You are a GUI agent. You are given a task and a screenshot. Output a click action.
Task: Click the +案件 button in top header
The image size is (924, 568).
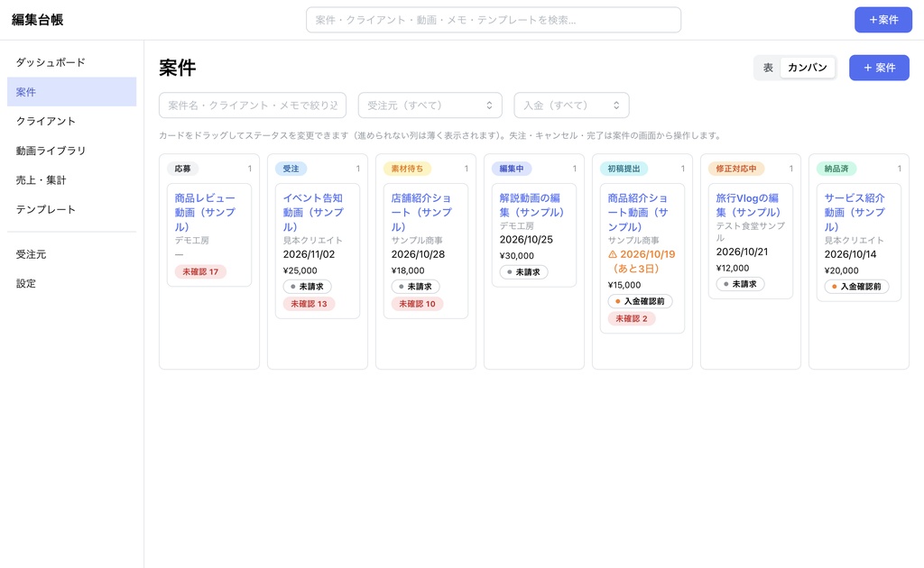[883, 20]
